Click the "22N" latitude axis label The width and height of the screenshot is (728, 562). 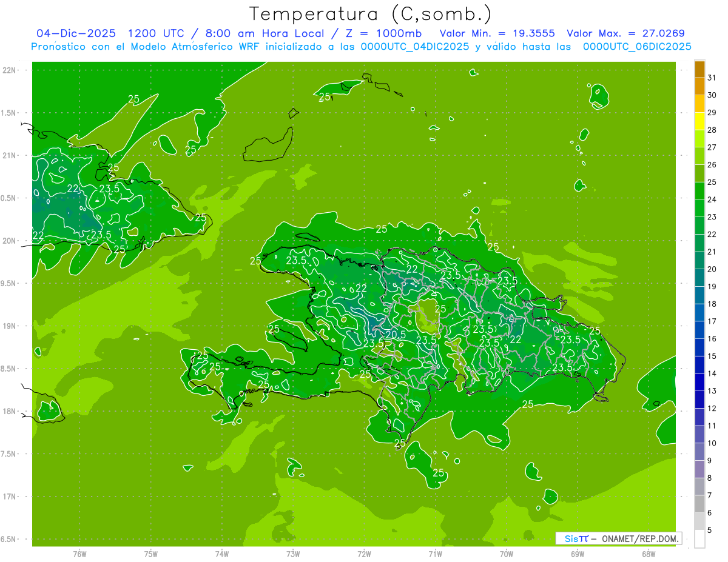[9, 70]
